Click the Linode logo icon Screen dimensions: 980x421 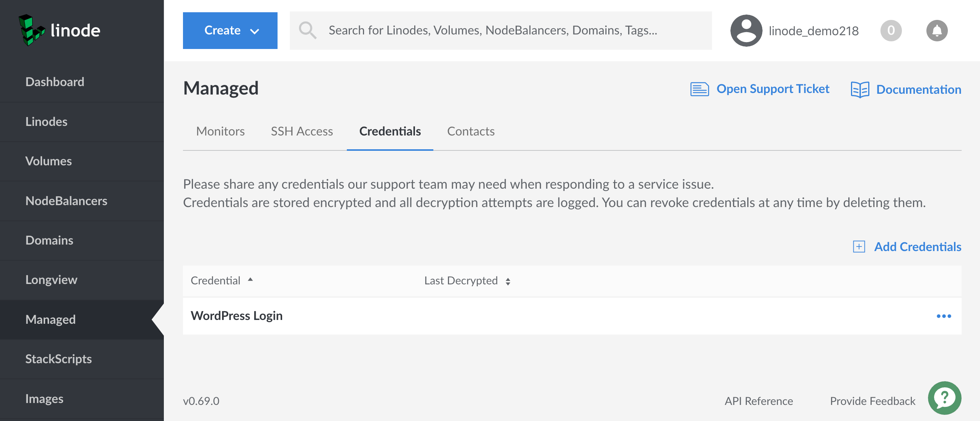pyautogui.click(x=31, y=30)
